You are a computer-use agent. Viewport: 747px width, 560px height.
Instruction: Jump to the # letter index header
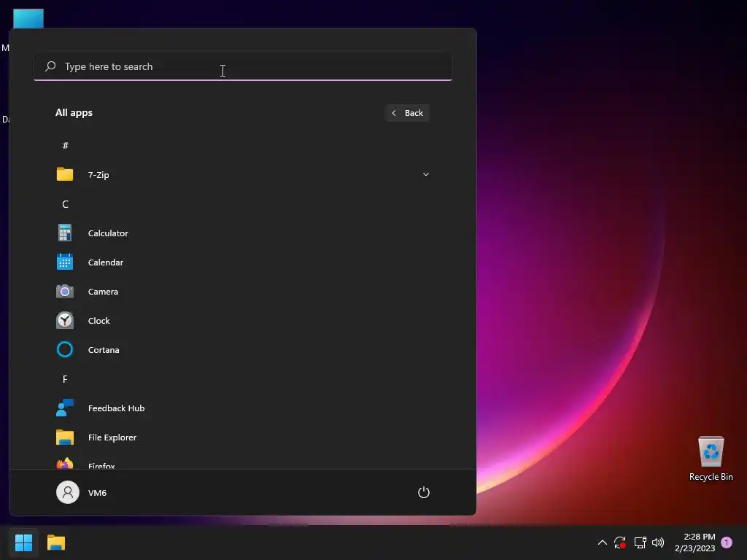[65, 145]
